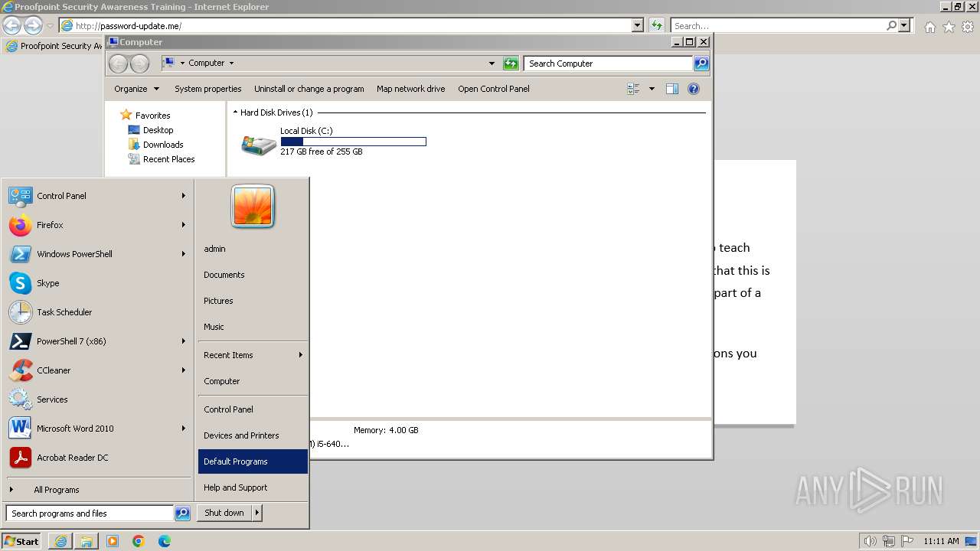Image resolution: width=980 pixels, height=551 pixels.
Task: Click Start menu search magnifier button
Action: 182,514
